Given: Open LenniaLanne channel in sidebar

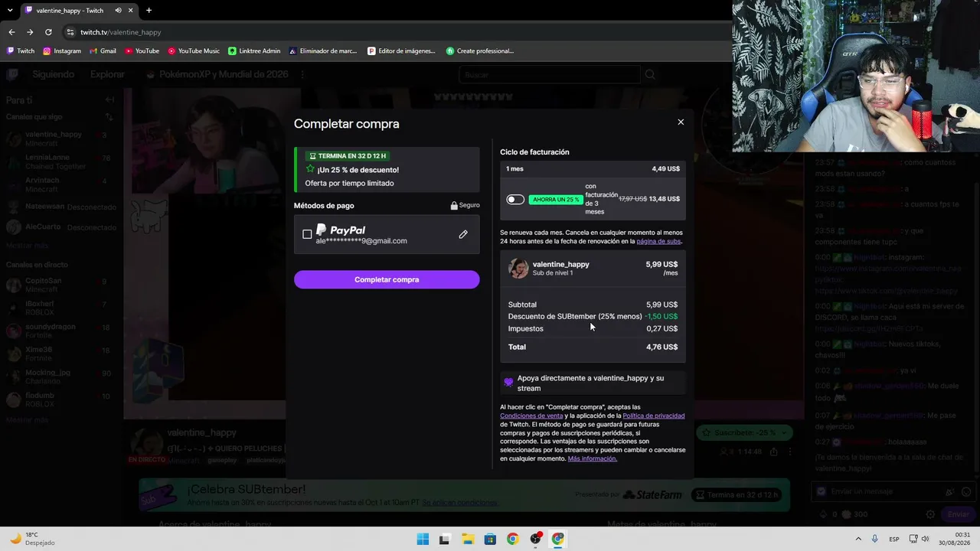Looking at the screenshot, I should [x=60, y=161].
